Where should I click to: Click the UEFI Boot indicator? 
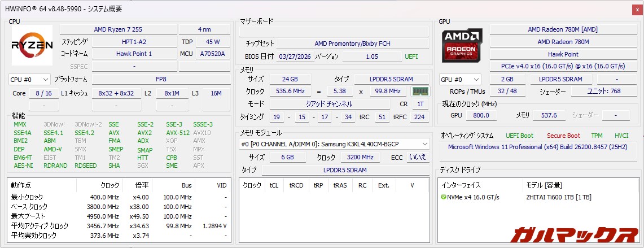pyautogui.click(x=520, y=136)
